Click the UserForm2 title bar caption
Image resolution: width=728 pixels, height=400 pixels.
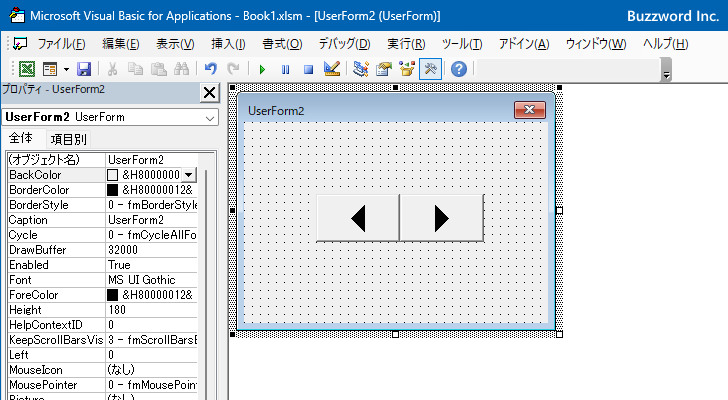point(276,111)
